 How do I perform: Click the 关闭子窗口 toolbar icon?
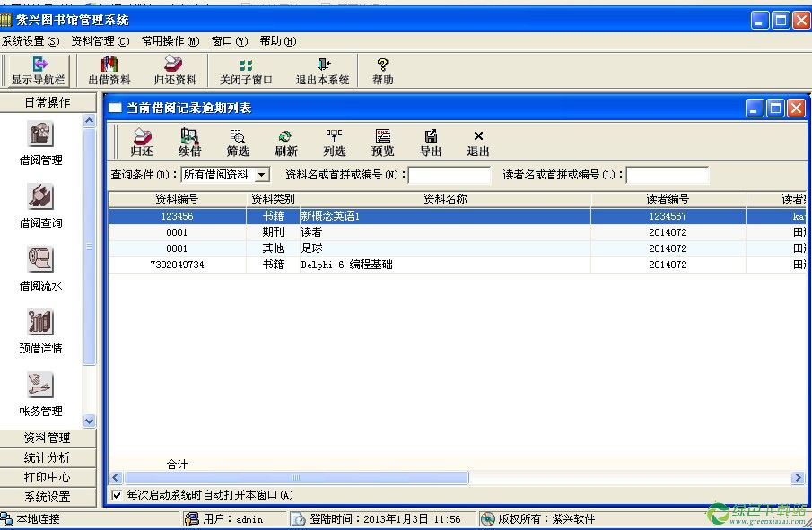[246, 71]
